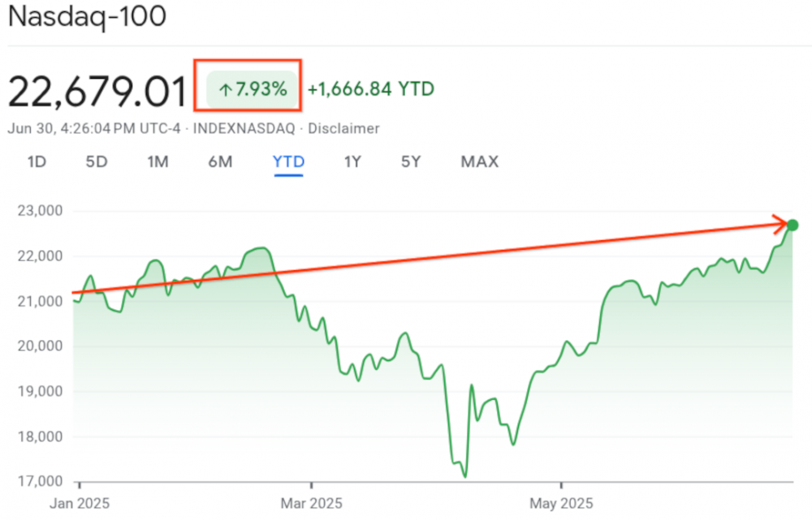This screenshot has height=520, width=812.
Task: Click the Mar 2025 axis label
Action: pos(313,501)
